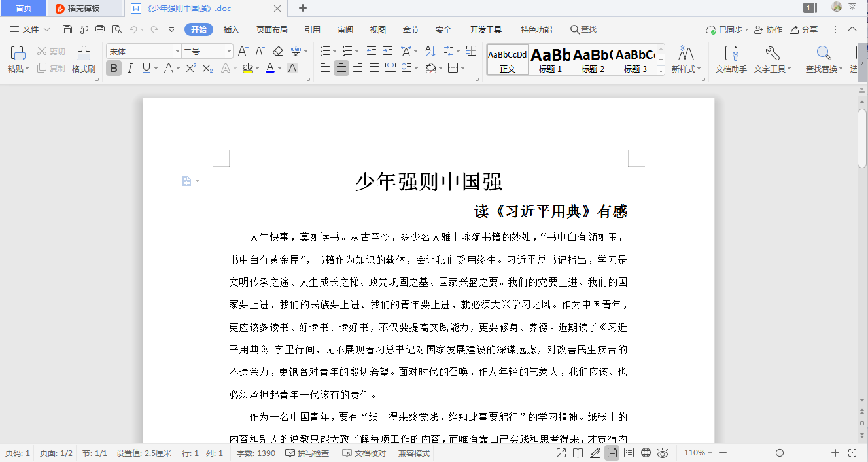Switch to the 页面布局 ribbon tab
868x462 pixels.
(271, 29)
